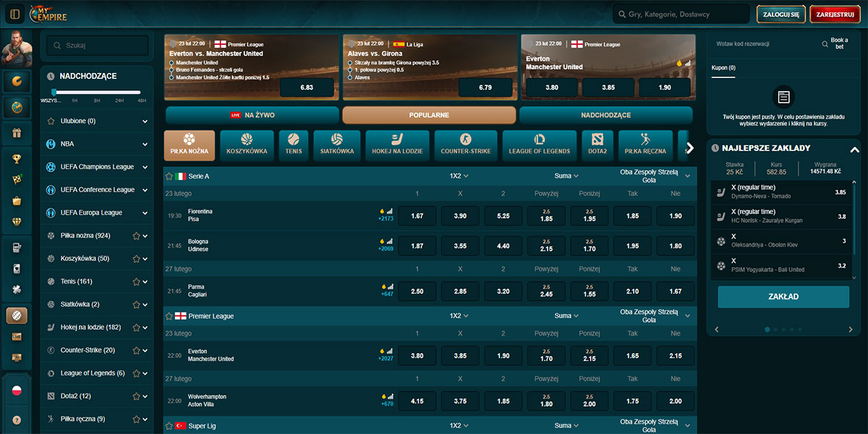Switch to the Na Żywo tab
The image size is (868, 434).
click(x=252, y=115)
